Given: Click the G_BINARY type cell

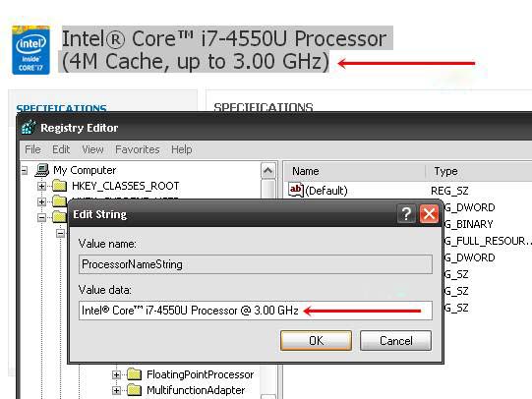Looking at the screenshot, I should tap(469, 224).
